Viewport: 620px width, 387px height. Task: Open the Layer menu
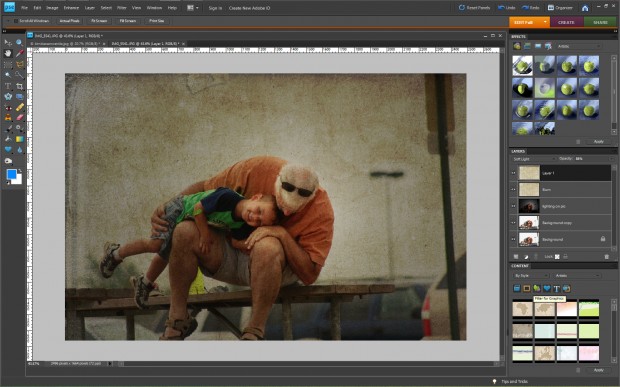pyautogui.click(x=90, y=8)
